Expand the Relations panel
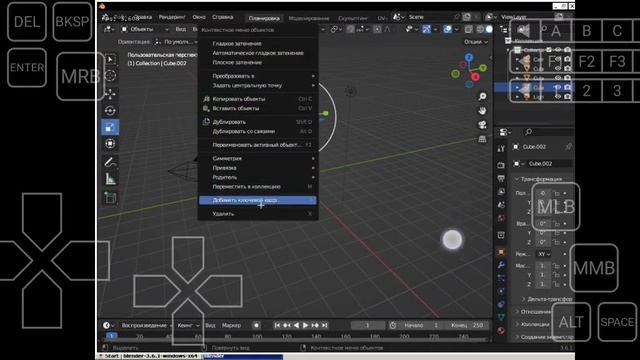Screen dimensions: 640x360 (x=534, y=312)
